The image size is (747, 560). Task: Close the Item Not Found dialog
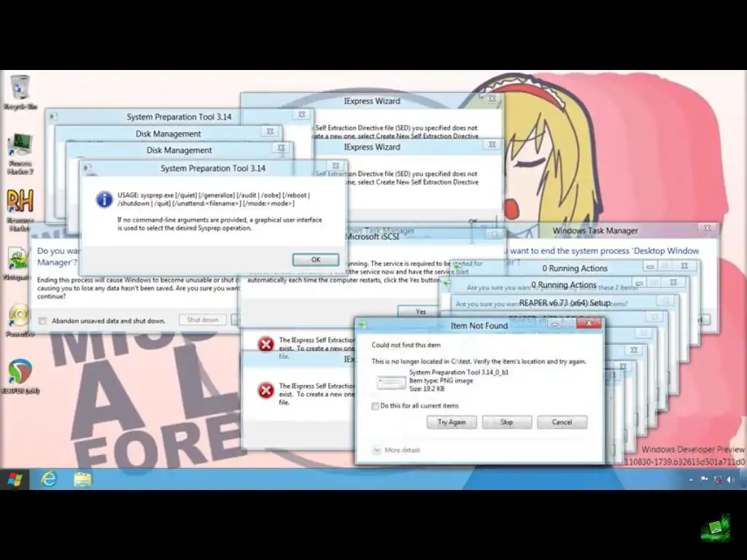point(589,323)
